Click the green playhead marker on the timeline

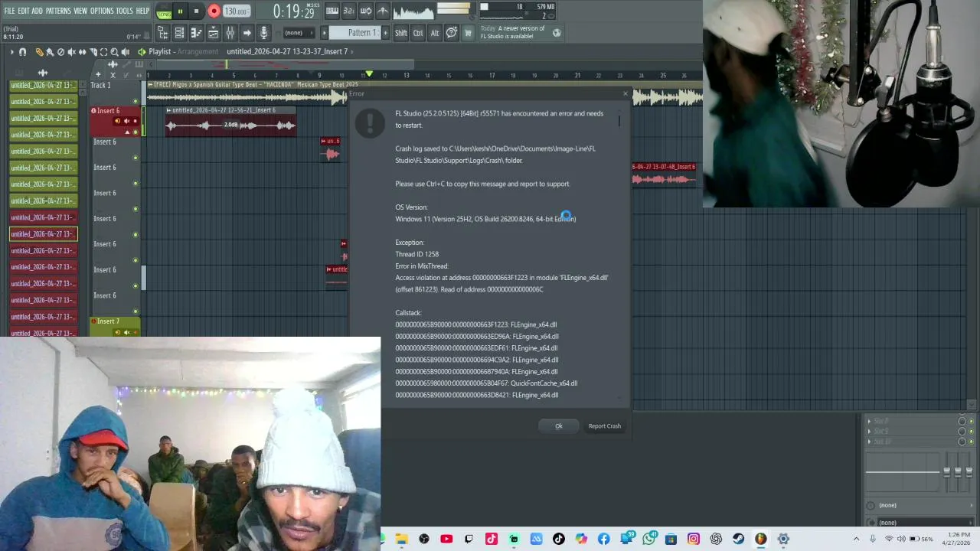click(369, 74)
